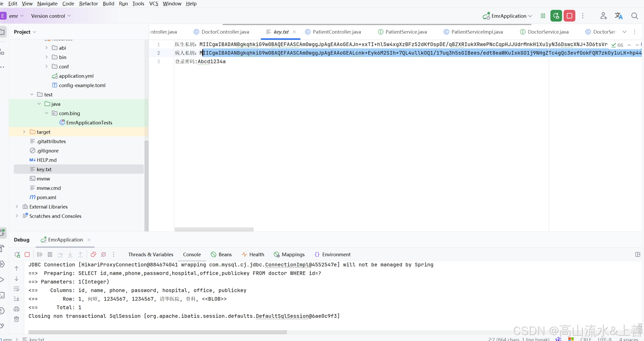Click the red Stop EmrApplication button
This screenshot has height=341, width=644.
click(569, 16)
